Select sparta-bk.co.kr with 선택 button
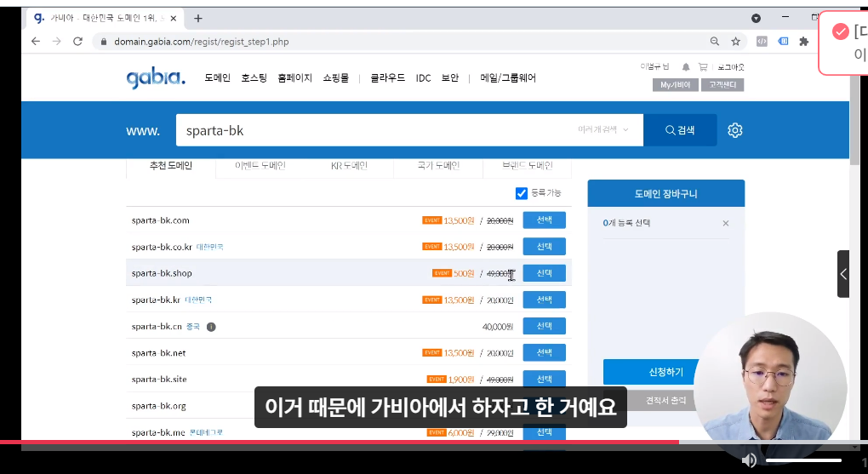The height and width of the screenshot is (474, 868). tap(544, 247)
